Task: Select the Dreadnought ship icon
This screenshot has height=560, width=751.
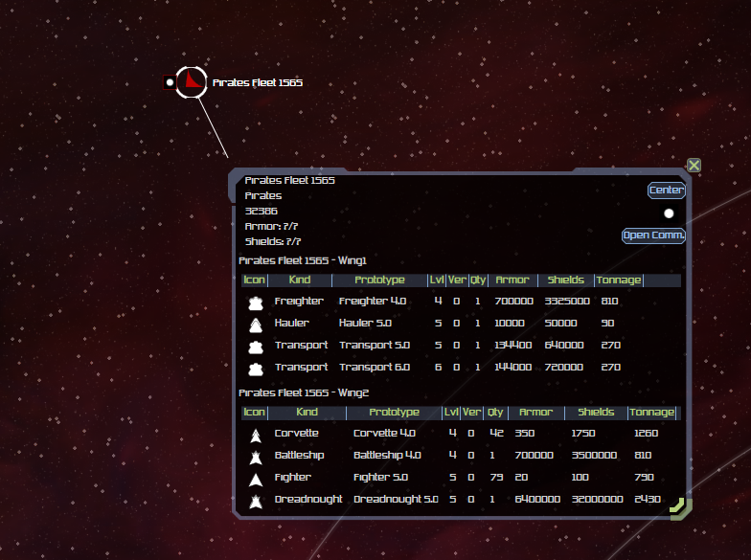Action: (256, 502)
